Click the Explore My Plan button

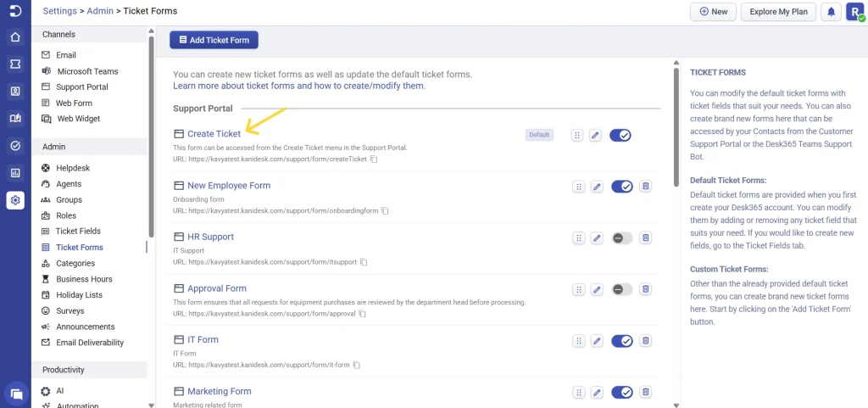pos(778,12)
